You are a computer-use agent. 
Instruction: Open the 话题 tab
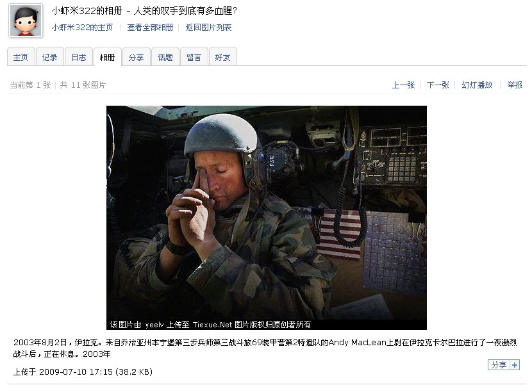click(x=165, y=57)
